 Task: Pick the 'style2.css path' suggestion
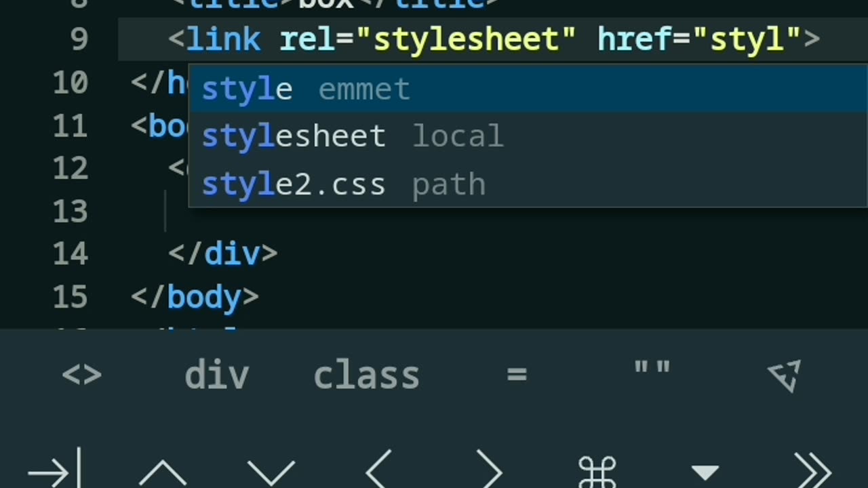coord(528,184)
